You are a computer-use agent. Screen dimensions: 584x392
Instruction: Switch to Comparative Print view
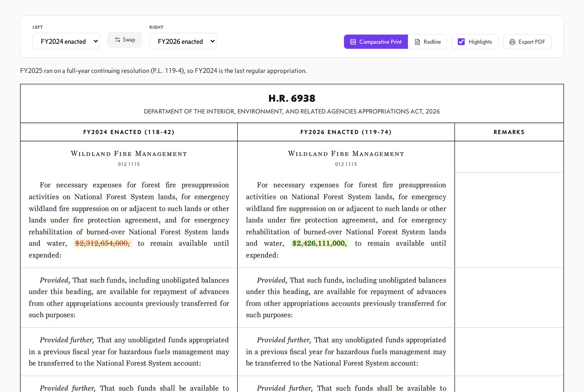376,42
